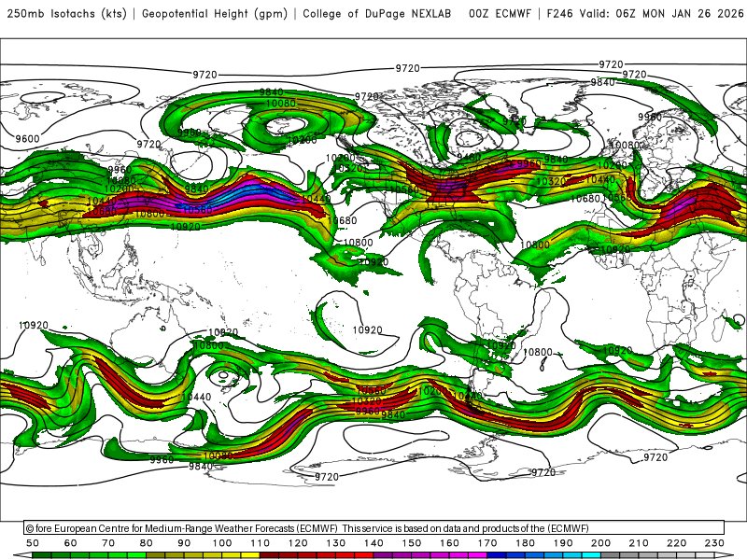Click the '250mb Isotachs (kts)' title text
This screenshot has height=560, width=747.
click(x=66, y=14)
